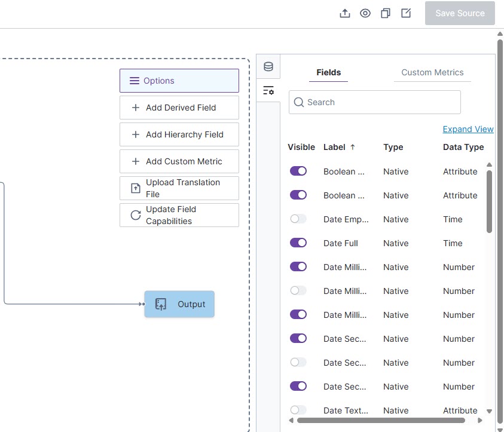Image resolution: width=504 pixels, height=432 pixels.
Task: Enable visibility for Date Emp... field
Action: 298,219
